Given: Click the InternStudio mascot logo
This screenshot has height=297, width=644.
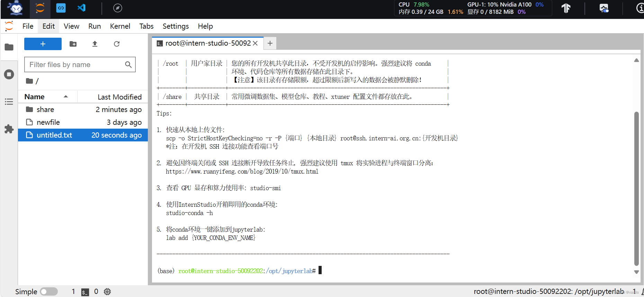Looking at the screenshot, I should point(15,8).
